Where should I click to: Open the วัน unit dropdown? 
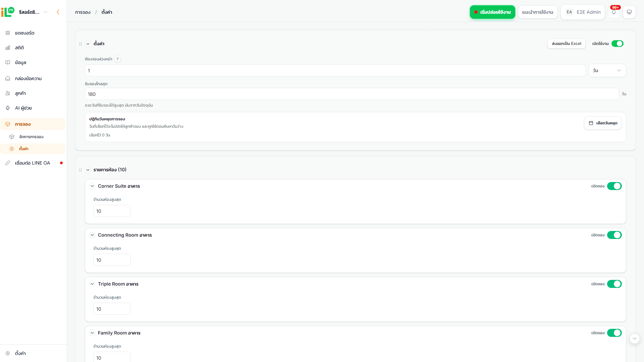(x=607, y=70)
